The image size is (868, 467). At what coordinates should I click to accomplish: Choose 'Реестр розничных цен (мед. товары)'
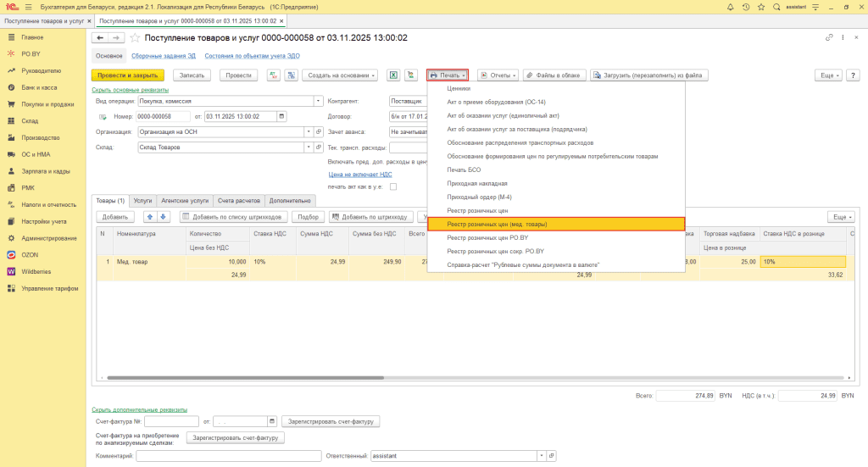coord(497,224)
